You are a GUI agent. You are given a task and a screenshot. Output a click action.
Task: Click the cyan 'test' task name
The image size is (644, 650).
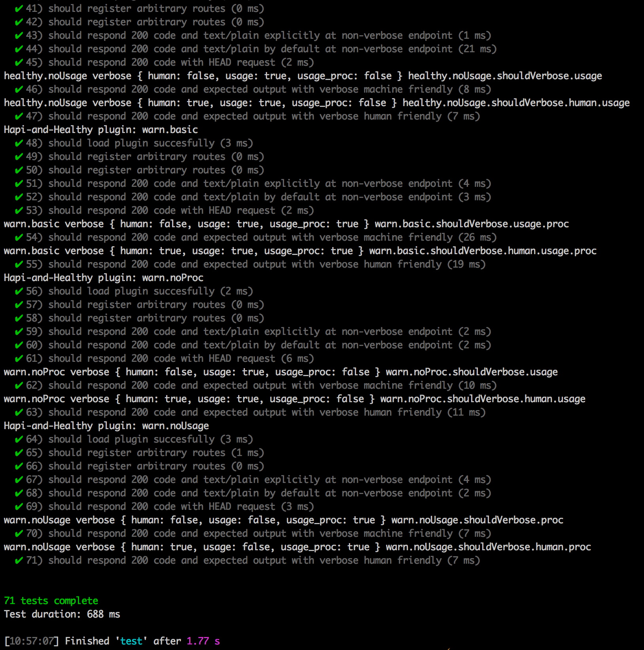coord(131,641)
